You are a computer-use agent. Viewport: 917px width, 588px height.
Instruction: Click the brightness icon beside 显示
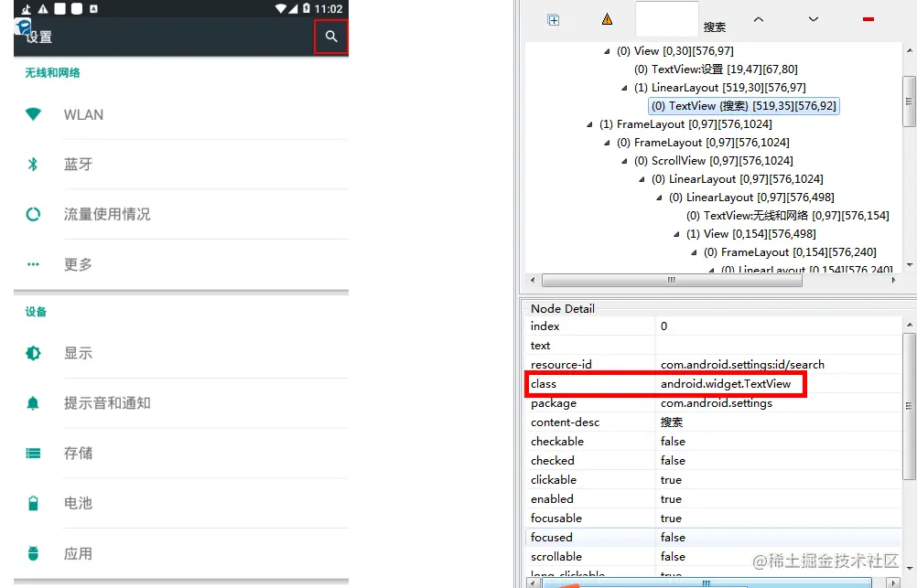click(33, 353)
